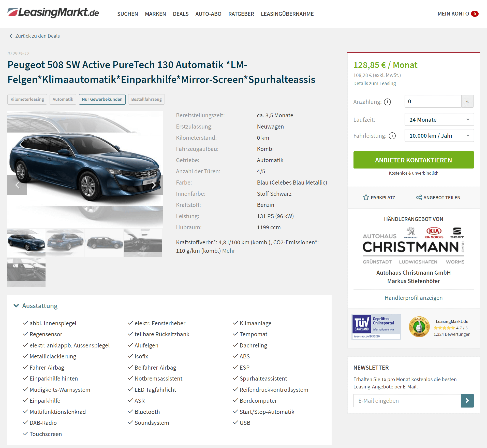Click the LeasingMarkt.de logo
Screen dimensions: 487x448
pos(53,12)
